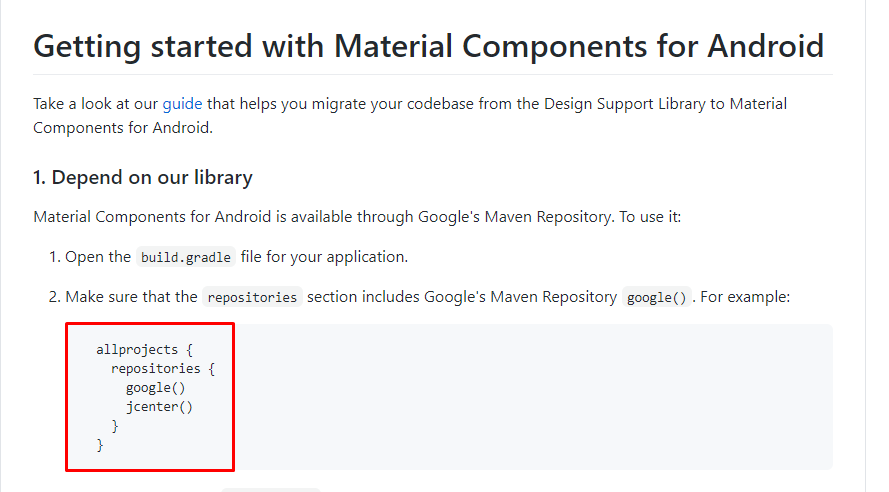
Task: Click the build.gradle inline code snippet
Action: pyautogui.click(x=185, y=257)
